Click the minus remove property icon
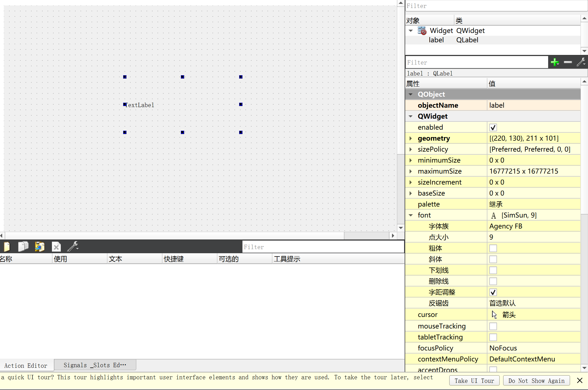 pyautogui.click(x=568, y=62)
